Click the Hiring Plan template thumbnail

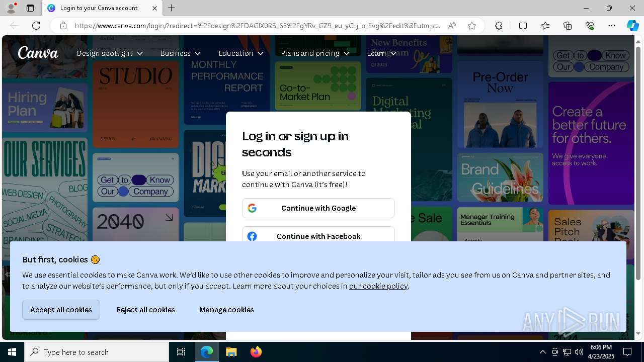(45, 109)
